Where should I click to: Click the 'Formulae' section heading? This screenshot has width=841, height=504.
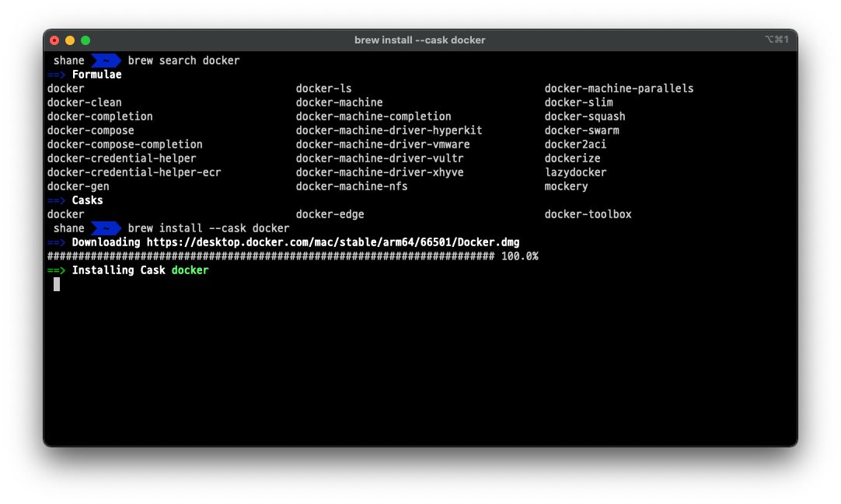pyautogui.click(x=97, y=75)
